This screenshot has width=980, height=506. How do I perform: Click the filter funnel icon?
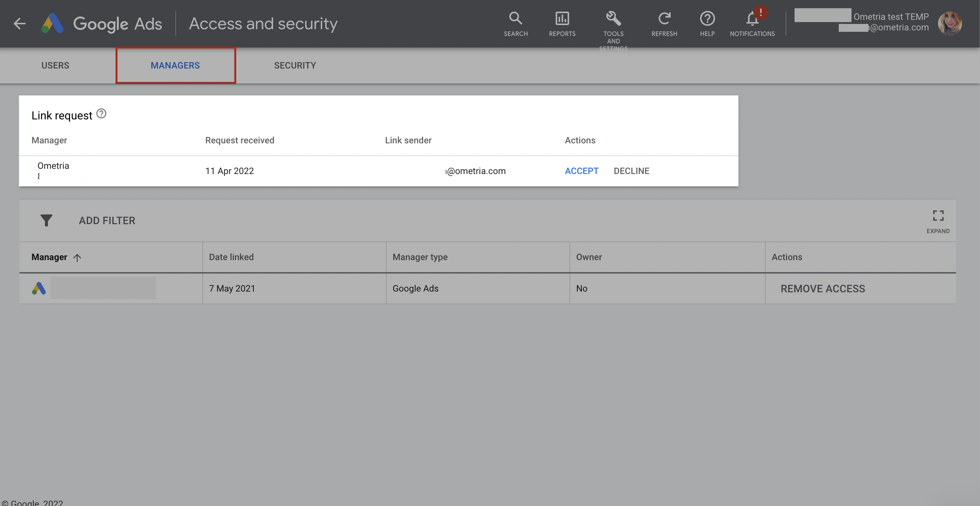tap(46, 220)
